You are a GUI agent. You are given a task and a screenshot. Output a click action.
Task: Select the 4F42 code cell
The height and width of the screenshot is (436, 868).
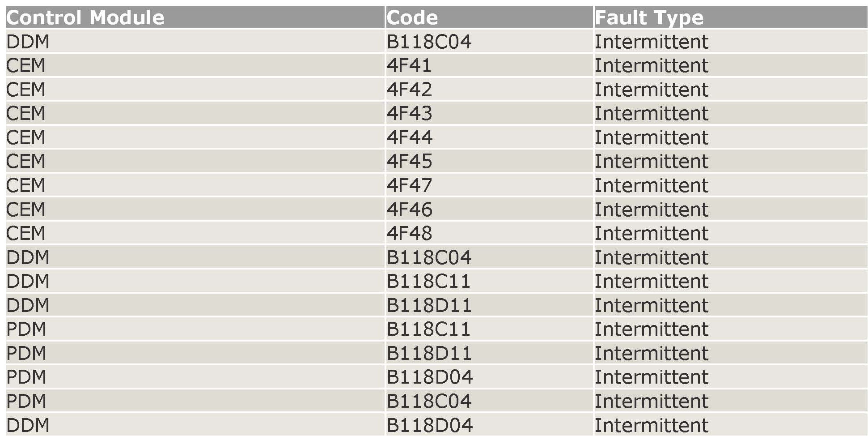(409, 90)
